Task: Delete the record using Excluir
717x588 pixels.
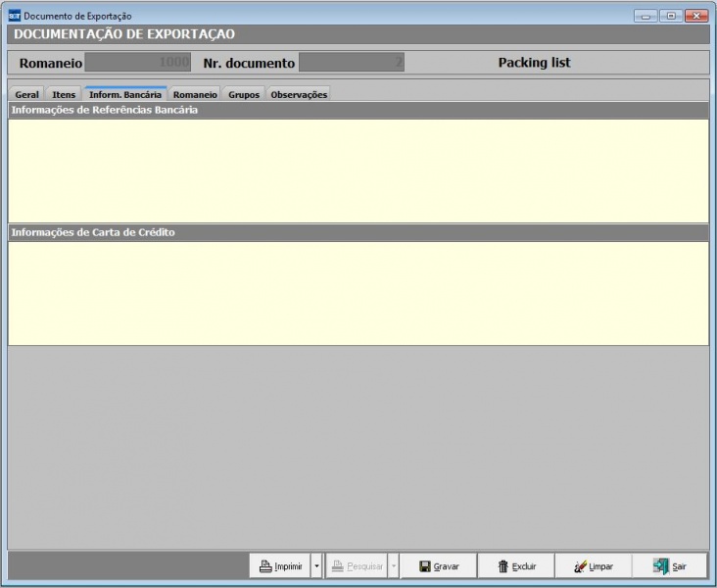Action: click(516, 566)
